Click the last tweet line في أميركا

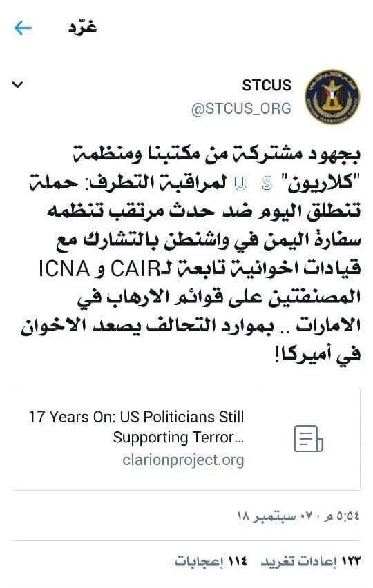click(318, 353)
